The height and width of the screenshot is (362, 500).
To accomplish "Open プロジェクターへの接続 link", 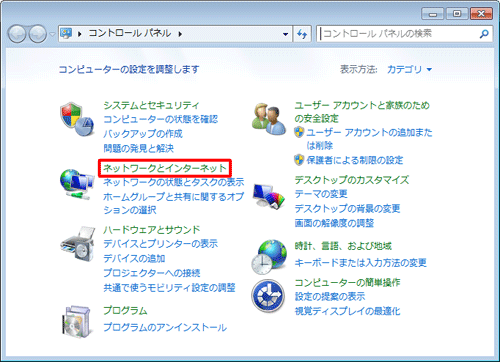I will [152, 273].
